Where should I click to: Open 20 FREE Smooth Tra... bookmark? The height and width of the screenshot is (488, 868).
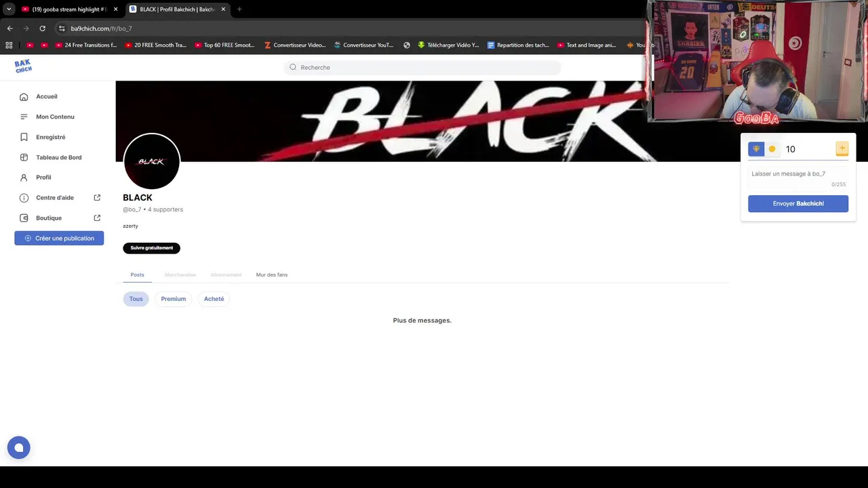tap(155, 45)
